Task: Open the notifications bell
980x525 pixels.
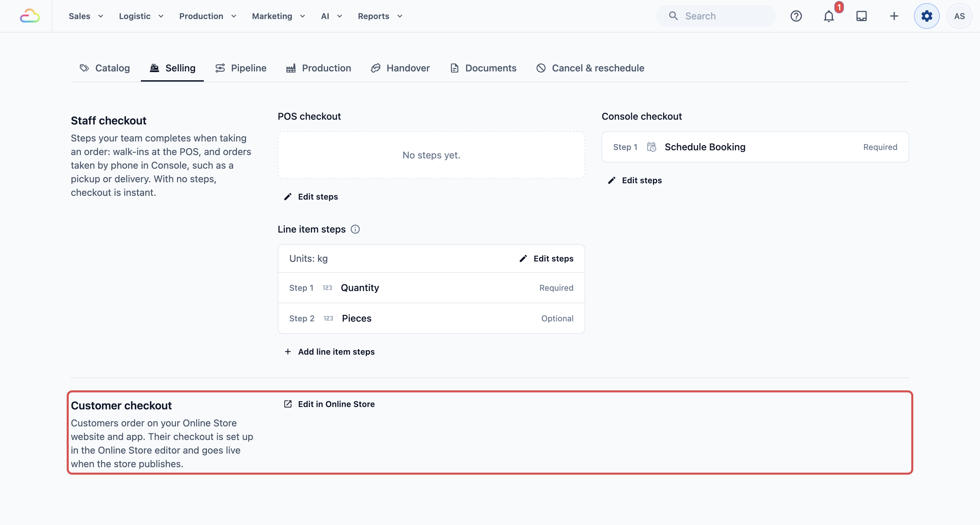Action: 829,16
